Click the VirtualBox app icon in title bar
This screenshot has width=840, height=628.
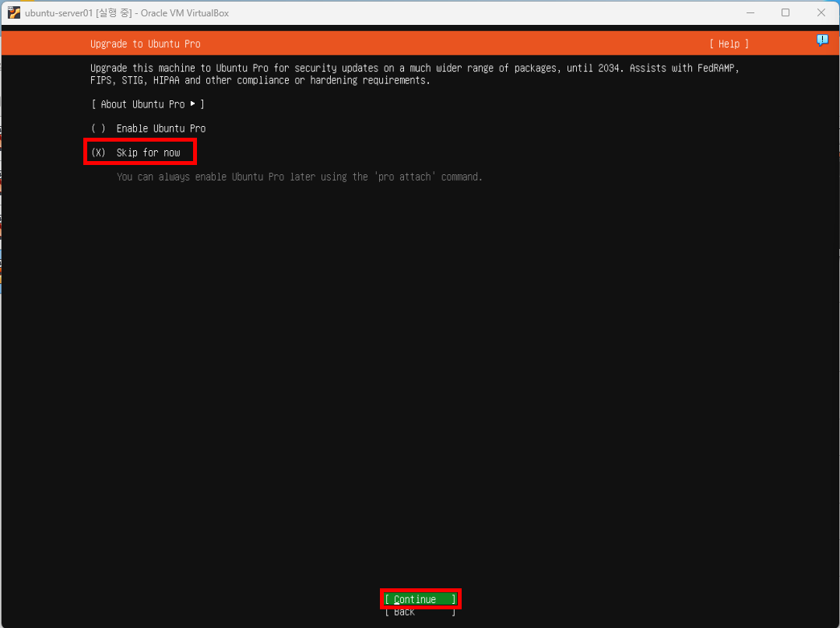pyautogui.click(x=14, y=13)
